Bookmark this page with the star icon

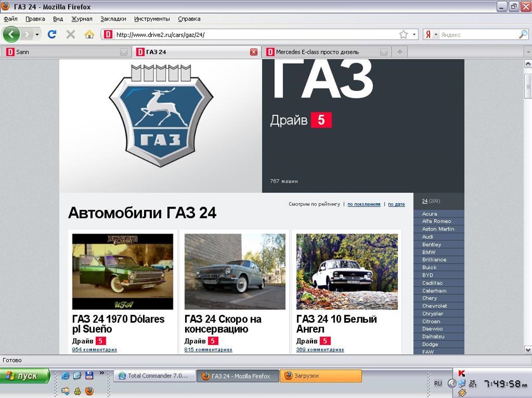(x=403, y=34)
